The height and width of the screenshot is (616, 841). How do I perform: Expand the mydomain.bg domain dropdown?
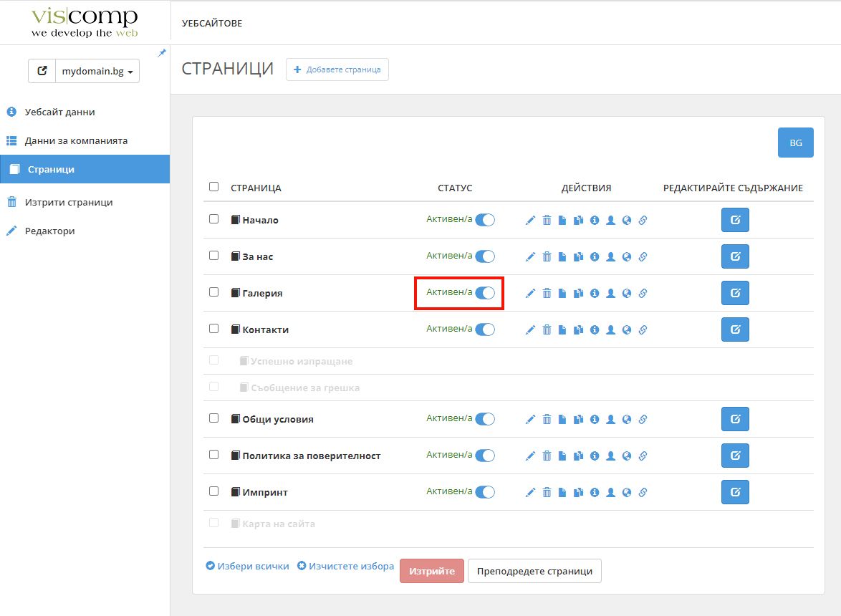(x=97, y=72)
